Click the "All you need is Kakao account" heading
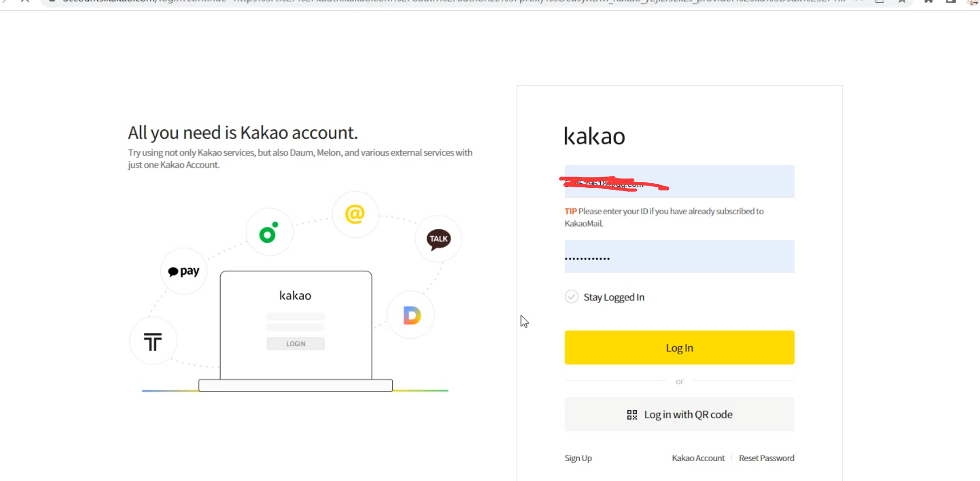Image resolution: width=980 pixels, height=481 pixels. coord(243,133)
